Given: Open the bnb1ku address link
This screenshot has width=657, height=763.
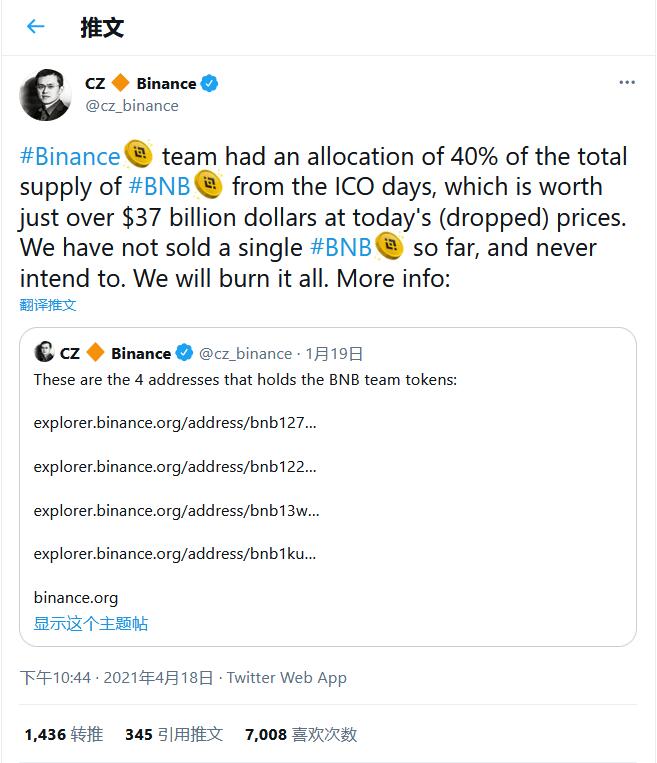Looking at the screenshot, I should [x=175, y=554].
